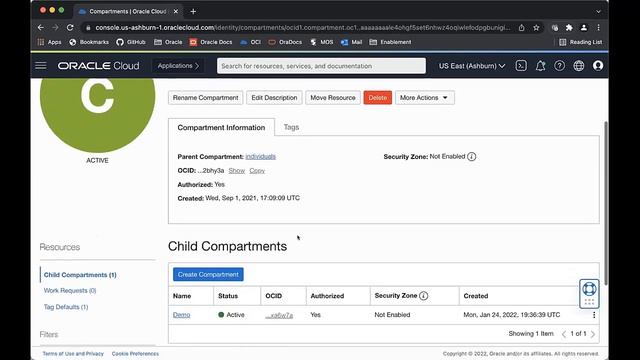Image resolution: width=640 pixels, height=360 pixels.
Task: Click the Security Zone info icon in details
Action: pos(471,157)
